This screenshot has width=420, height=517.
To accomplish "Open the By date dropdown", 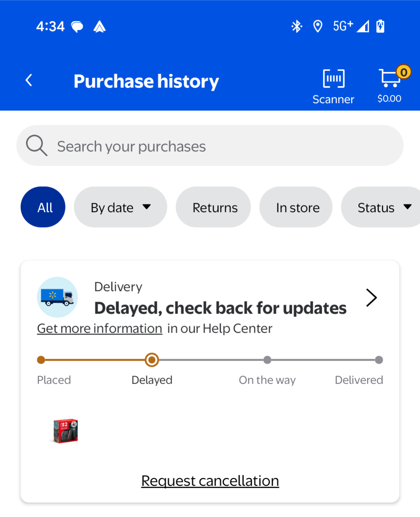I will tap(121, 207).
